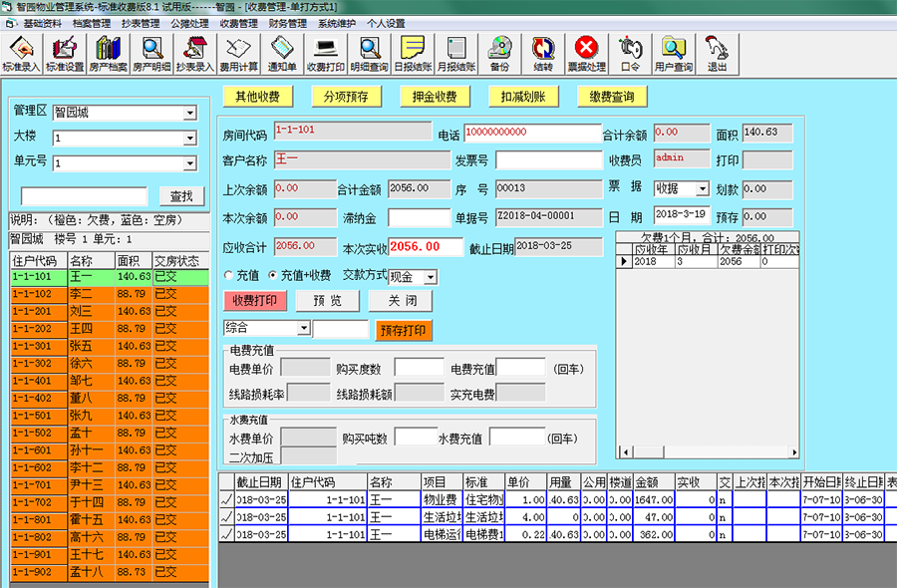Expand the 管理区 dropdown
This screenshot has width=897, height=588.
pyautogui.click(x=190, y=113)
